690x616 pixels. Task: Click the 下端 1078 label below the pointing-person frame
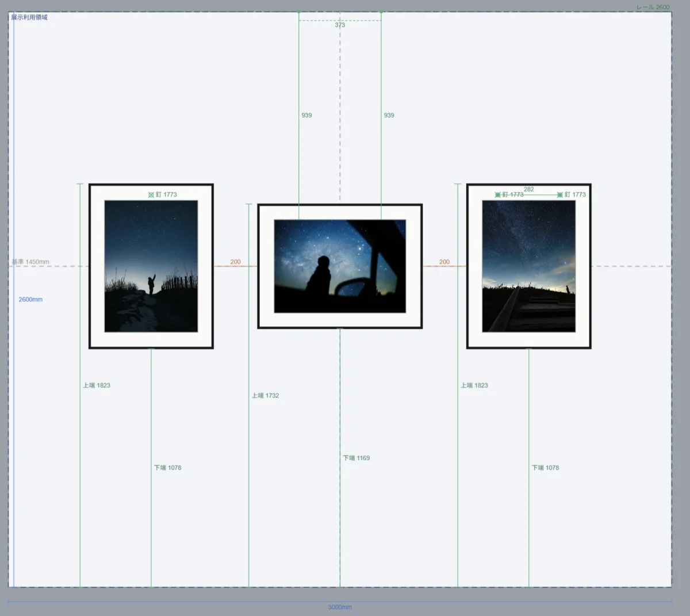[167, 468]
